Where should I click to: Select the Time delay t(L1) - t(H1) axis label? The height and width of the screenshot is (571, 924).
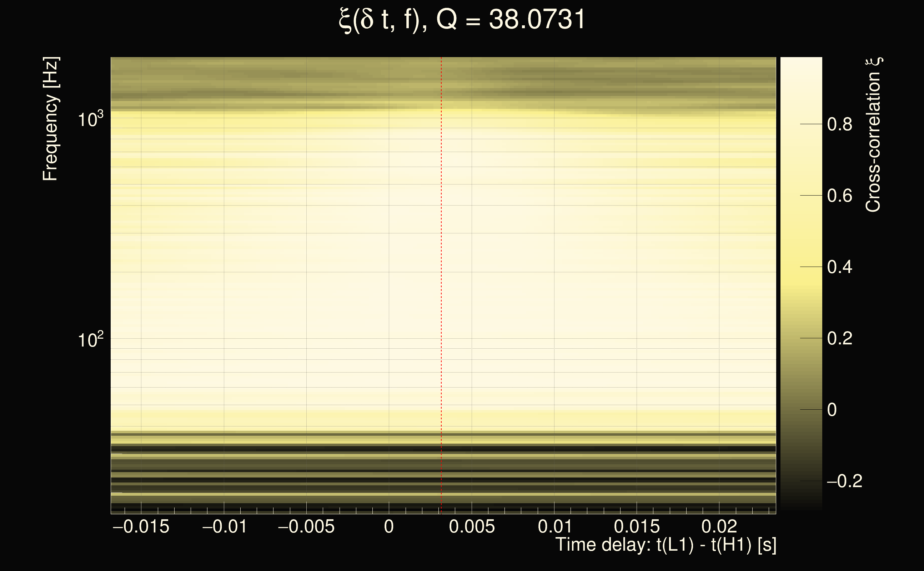tap(666, 545)
